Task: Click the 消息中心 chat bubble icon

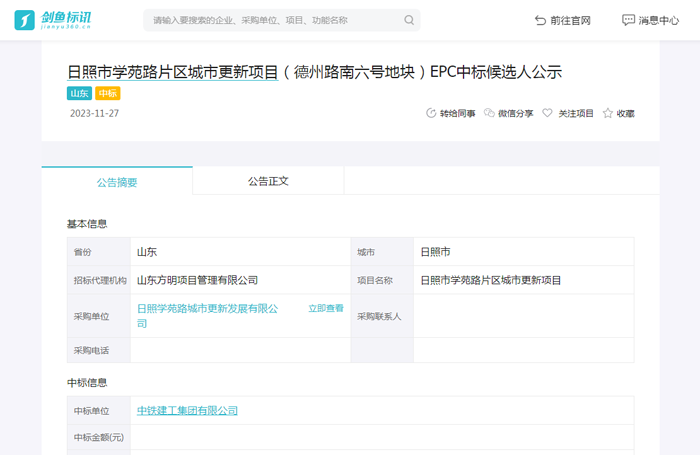Action: coord(628,20)
